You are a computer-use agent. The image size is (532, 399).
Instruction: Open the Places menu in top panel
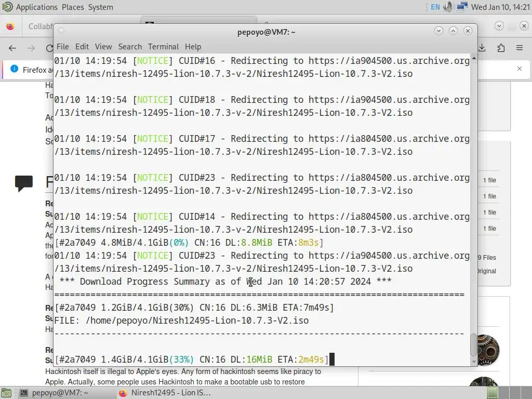pyautogui.click(x=73, y=7)
